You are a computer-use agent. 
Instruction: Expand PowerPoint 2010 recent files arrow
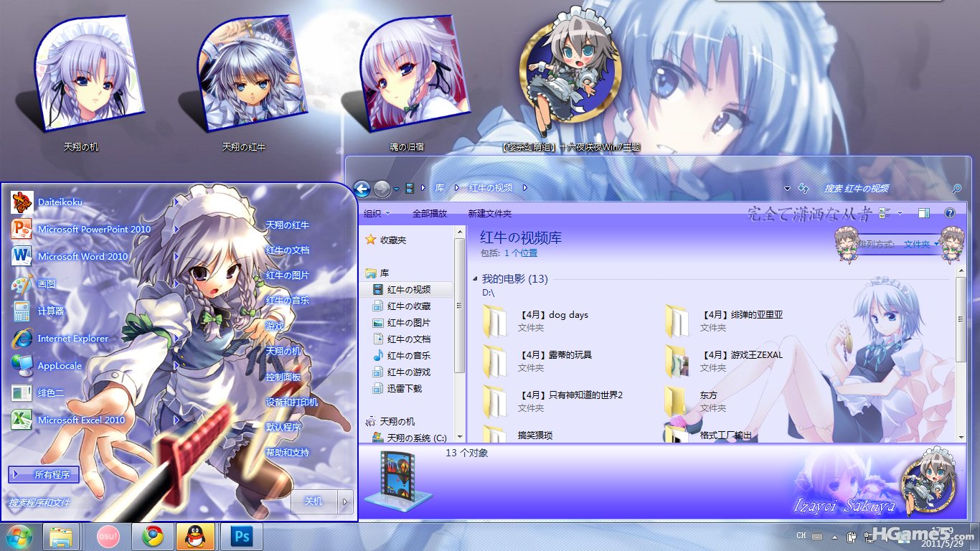[x=176, y=230]
